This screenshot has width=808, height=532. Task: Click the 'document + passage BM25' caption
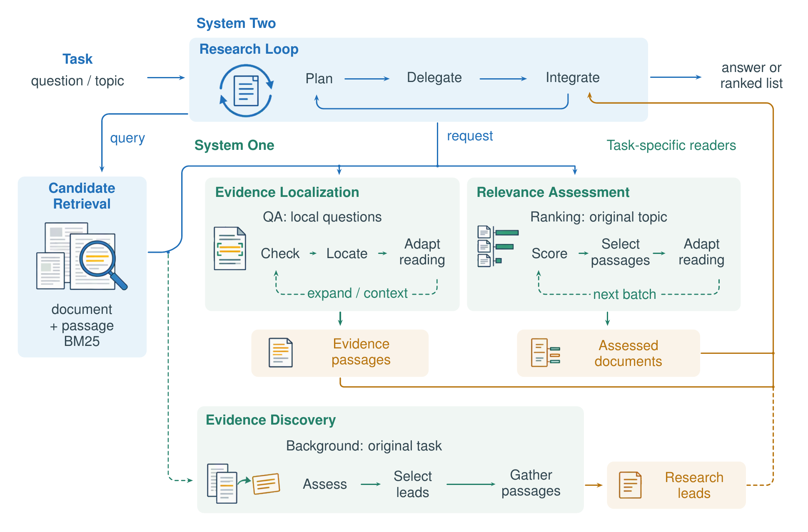82,325
